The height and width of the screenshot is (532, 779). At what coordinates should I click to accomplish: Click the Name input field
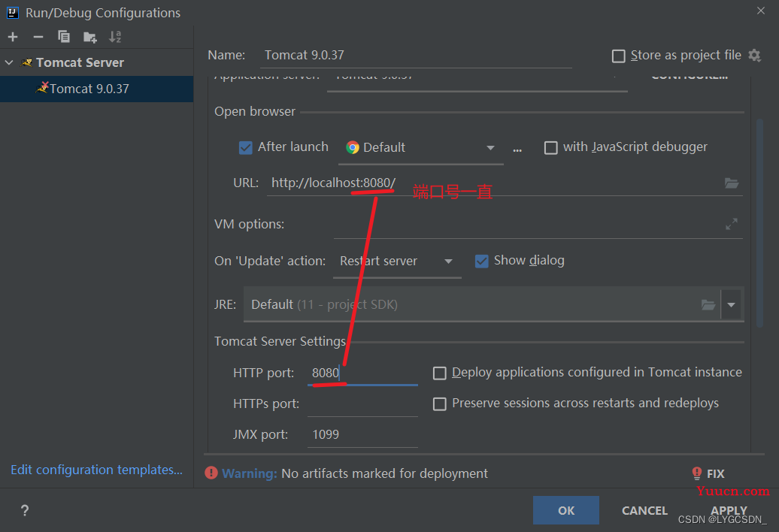point(416,55)
